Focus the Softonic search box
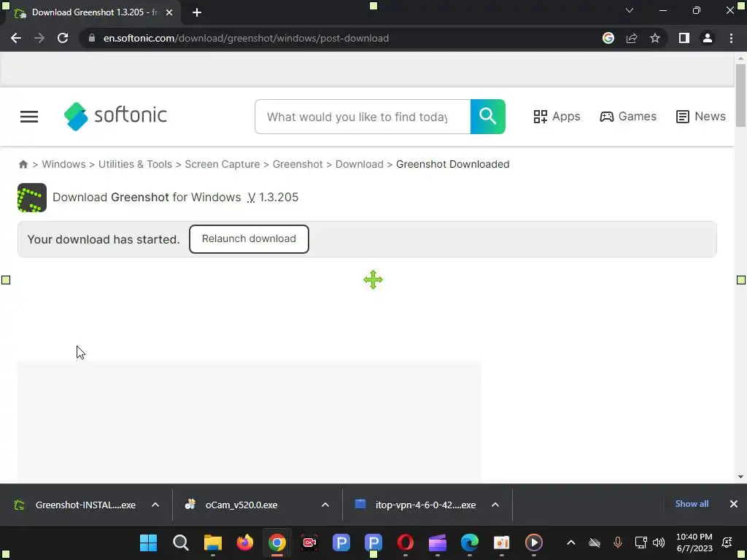 (x=363, y=117)
